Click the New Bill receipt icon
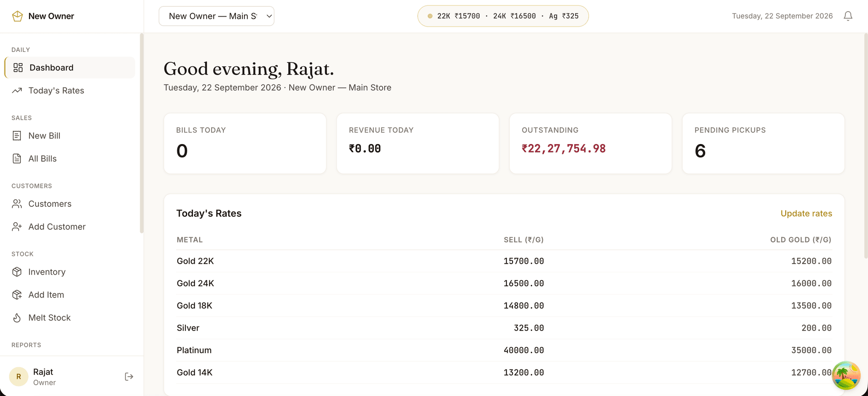 coord(17,136)
